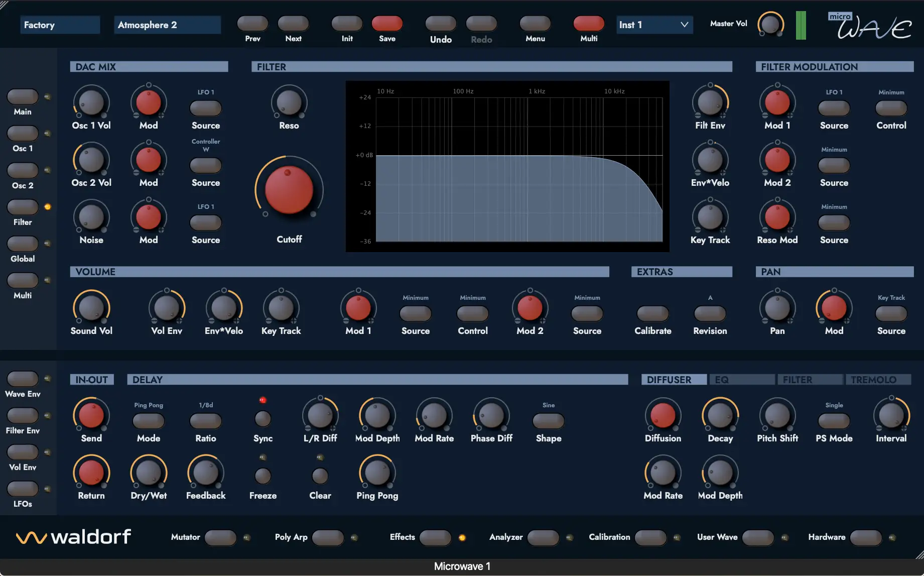Click the Ping Pong knob

[377, 473]
